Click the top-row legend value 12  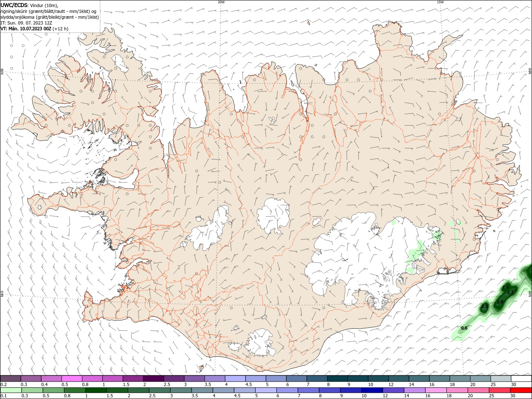pos(391,384)
